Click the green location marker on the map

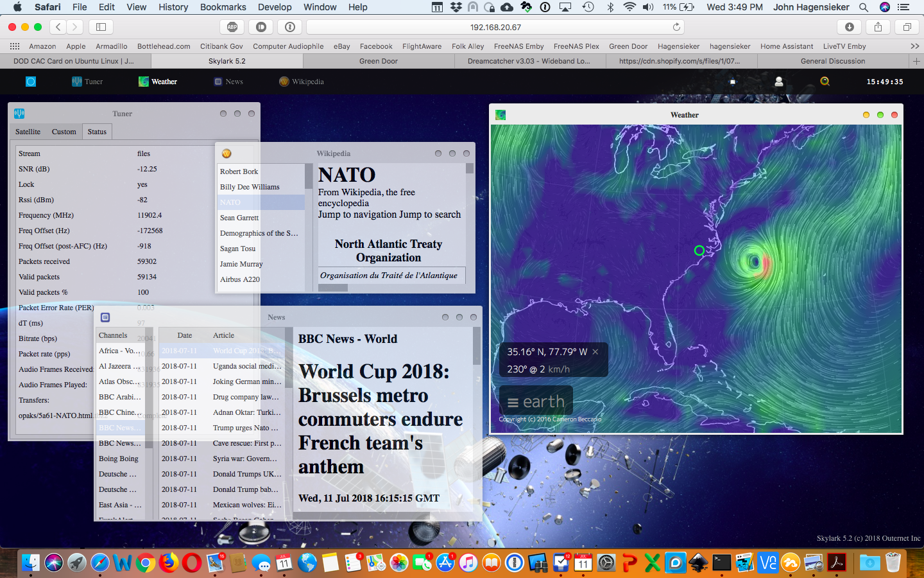point(699,250)
